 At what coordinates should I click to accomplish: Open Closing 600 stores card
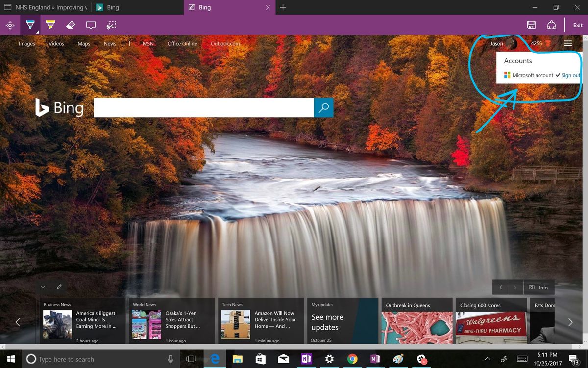coord(491,321)
